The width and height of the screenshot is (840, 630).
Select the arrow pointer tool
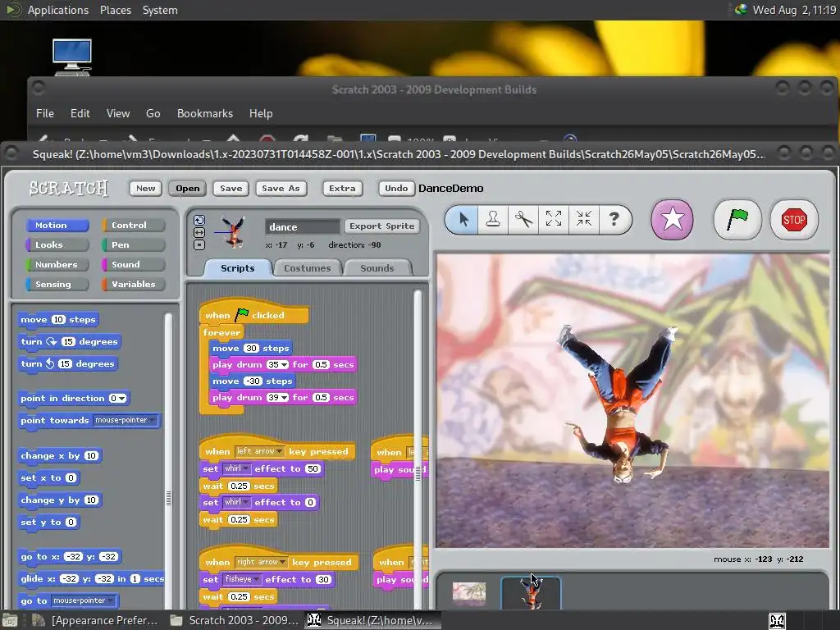(x=463, y=219)
